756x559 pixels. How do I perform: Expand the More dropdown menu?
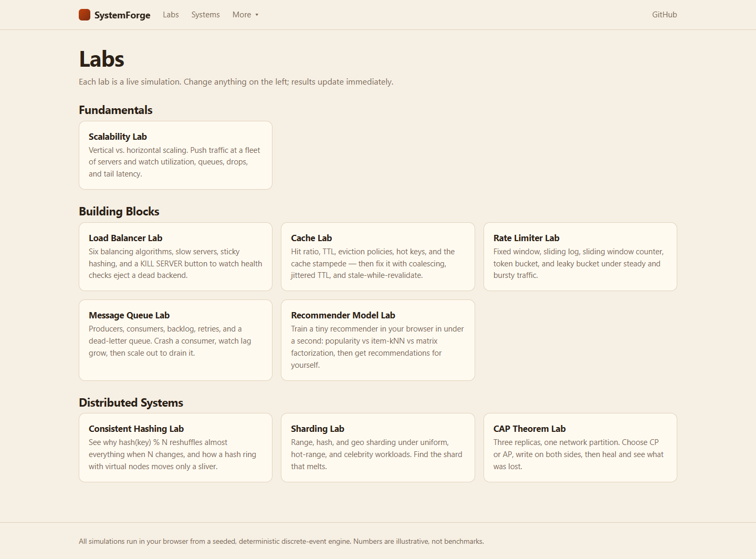coord(245,15)
